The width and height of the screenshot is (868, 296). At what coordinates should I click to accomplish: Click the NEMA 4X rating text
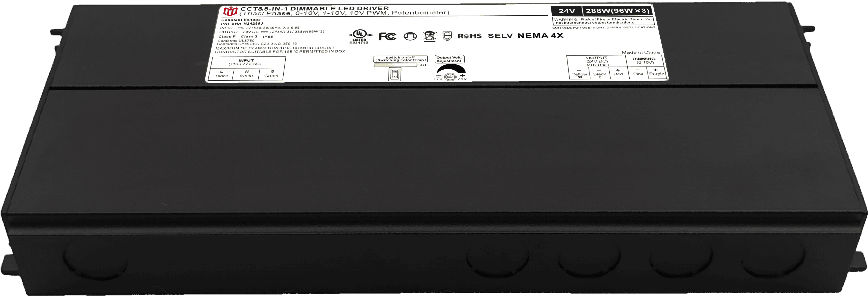coord(540,36)
